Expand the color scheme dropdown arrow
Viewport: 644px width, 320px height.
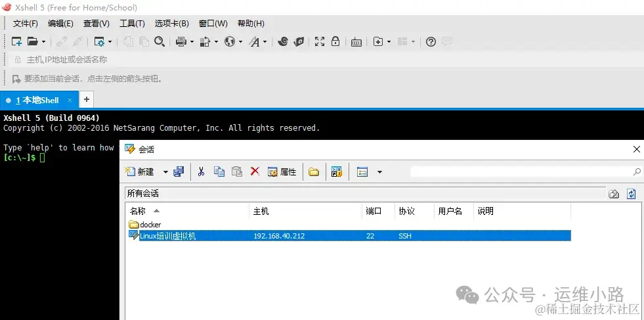[216, 41]
